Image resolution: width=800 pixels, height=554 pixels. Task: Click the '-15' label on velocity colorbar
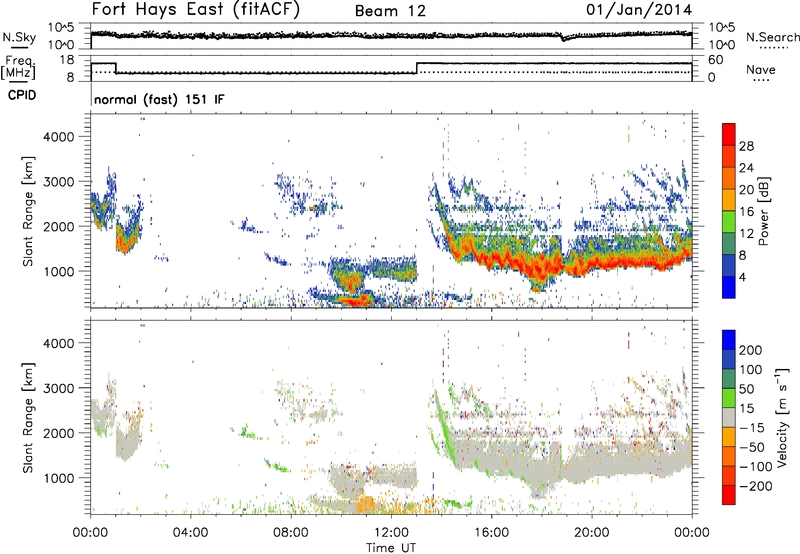[752, 428]
